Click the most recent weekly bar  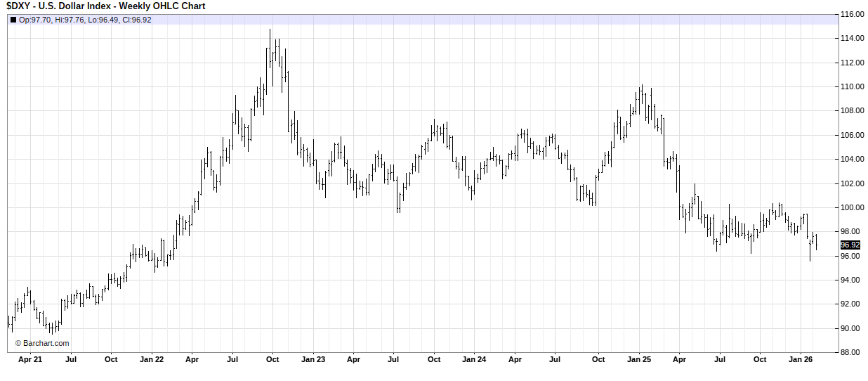point(816,241)
